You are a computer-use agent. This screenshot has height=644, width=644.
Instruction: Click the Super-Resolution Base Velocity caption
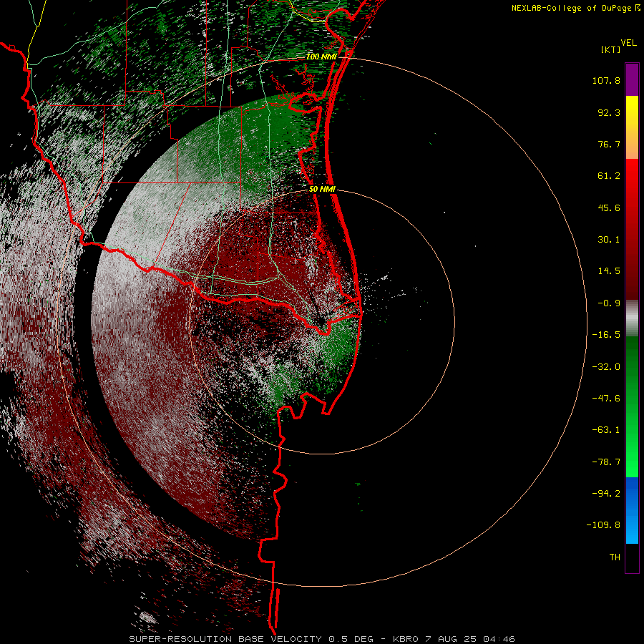point(321,639)
